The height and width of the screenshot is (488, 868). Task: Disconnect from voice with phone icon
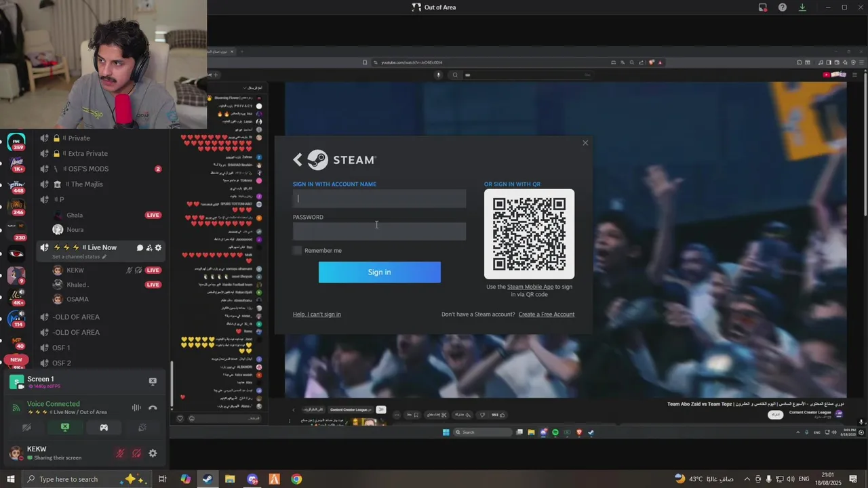[x=153, y=408]
